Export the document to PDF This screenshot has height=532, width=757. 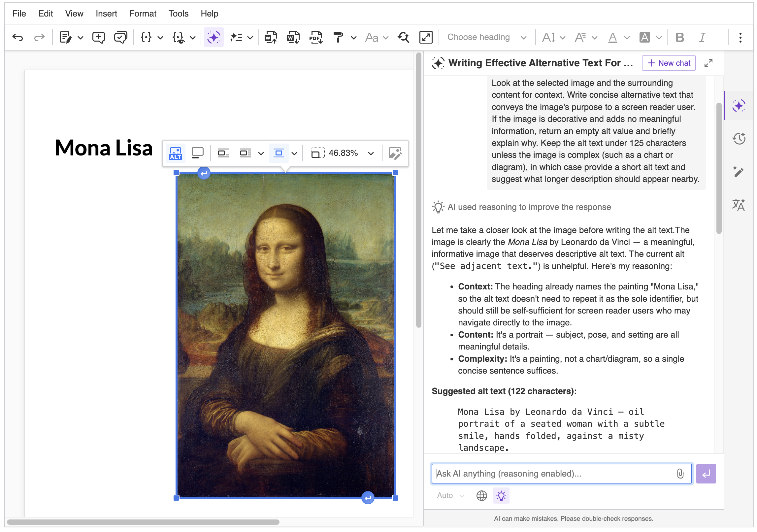coord(316,37)
